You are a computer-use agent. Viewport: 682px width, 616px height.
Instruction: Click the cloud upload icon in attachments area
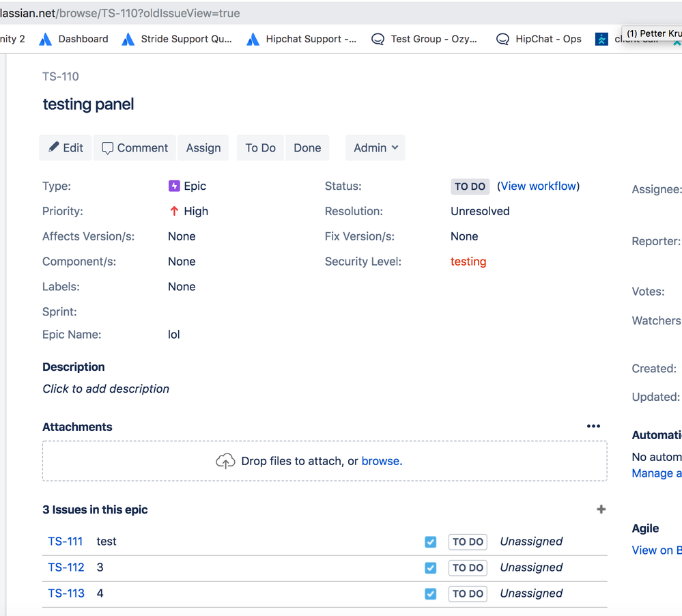225,460
